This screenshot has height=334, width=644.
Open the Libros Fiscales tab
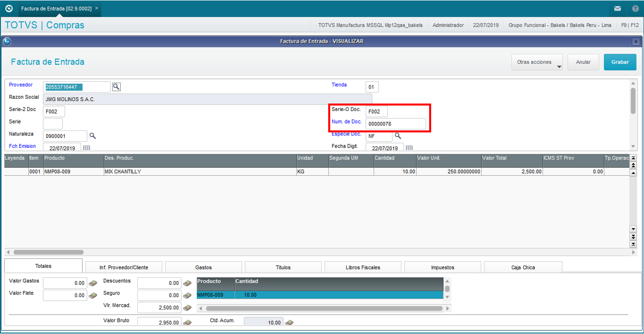point(363,267)
